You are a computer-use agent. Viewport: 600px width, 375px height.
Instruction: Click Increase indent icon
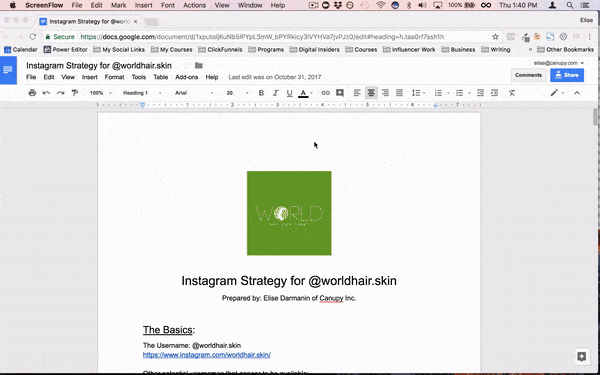click(x=494, y=93)
